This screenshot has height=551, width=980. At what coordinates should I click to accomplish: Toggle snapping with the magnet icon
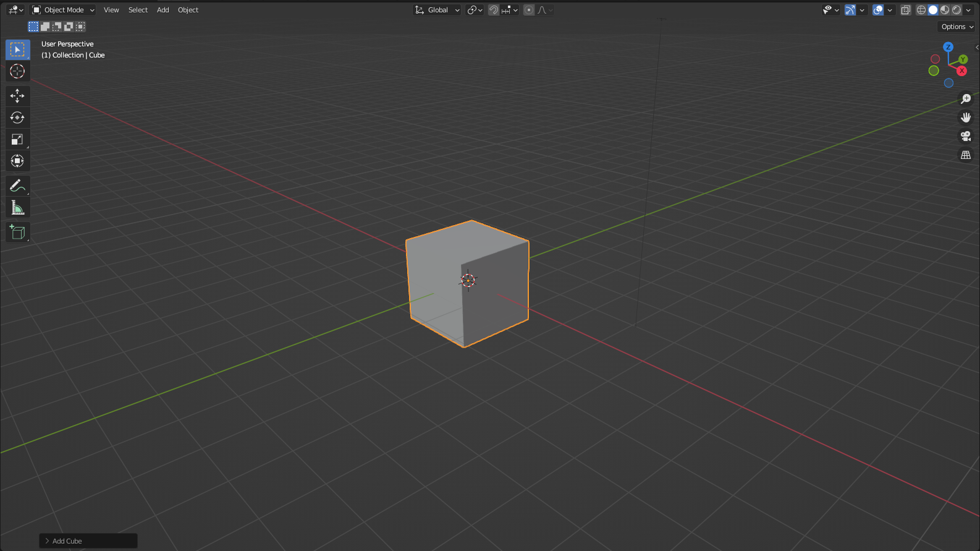[494, 10]
